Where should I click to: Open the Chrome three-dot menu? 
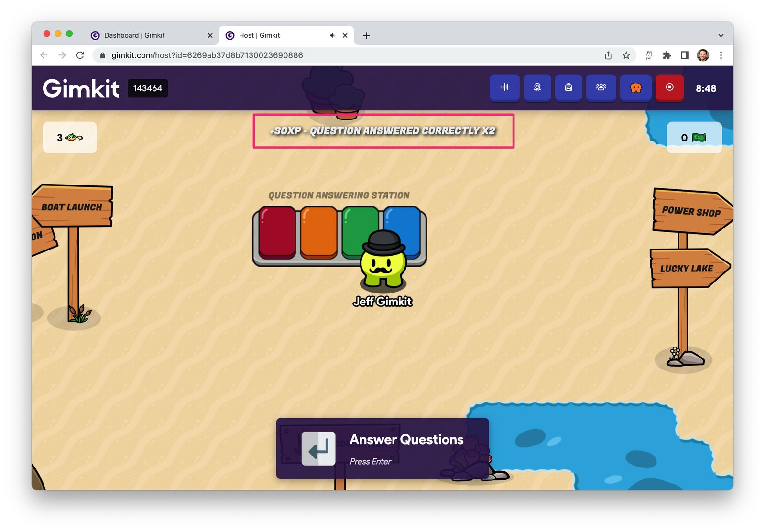(721, 55)
